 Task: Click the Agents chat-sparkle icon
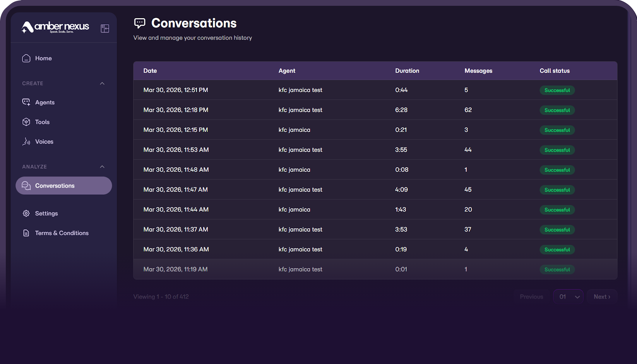pos(26,102)
